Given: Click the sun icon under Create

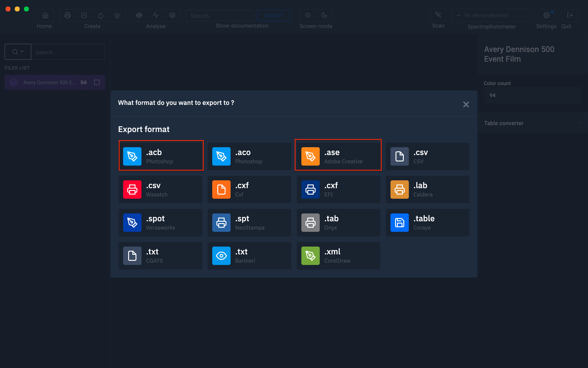Looking at the screenshot, I should point(117,15).
